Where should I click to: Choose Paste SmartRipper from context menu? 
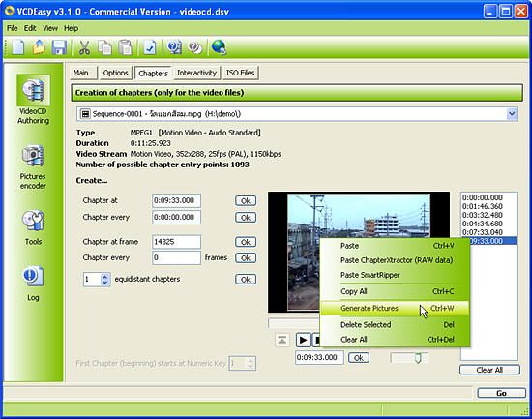(396, 275)
